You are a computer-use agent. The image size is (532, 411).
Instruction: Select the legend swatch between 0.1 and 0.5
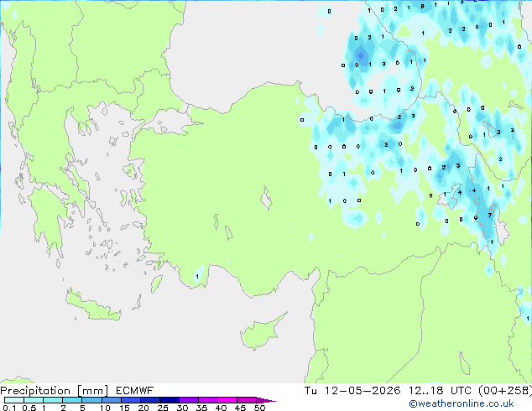14,400
